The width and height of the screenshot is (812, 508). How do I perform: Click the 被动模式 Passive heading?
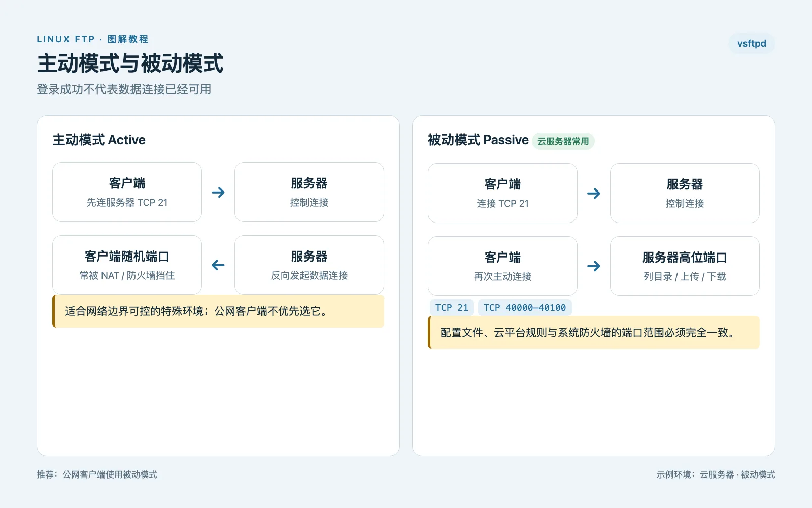[x=478, y=140]
